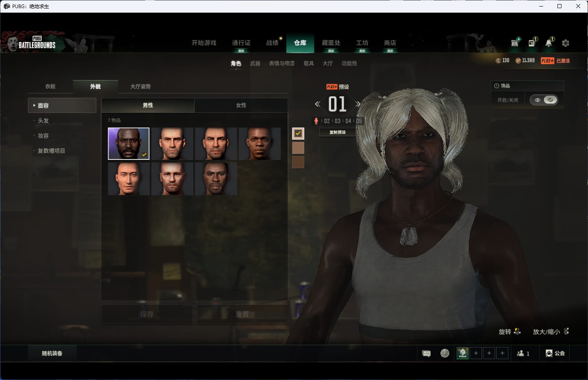Viewport: 588px width, 380px height.
Task: Click the 重置 button
Action: click(x=242, y=314)
